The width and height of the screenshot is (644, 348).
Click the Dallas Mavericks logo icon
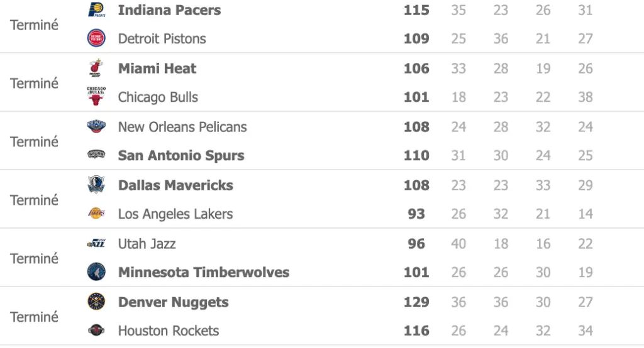(x=96, y=185)
